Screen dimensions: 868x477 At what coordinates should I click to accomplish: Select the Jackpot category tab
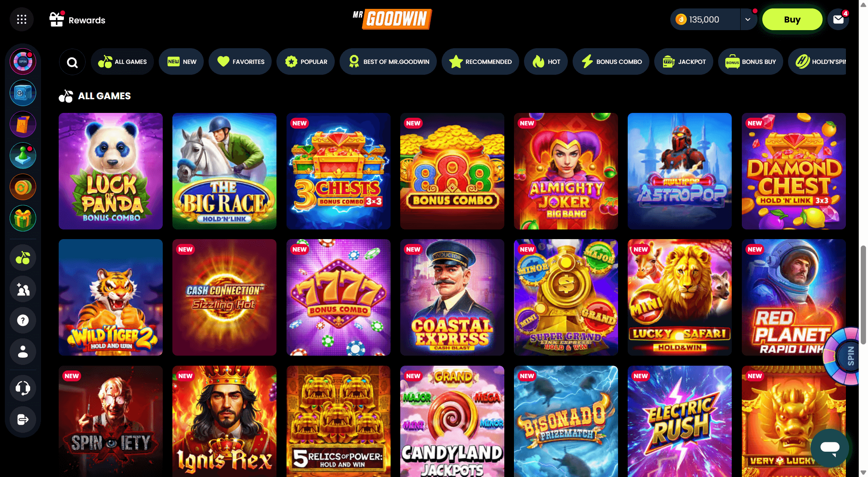pos(684,61)
